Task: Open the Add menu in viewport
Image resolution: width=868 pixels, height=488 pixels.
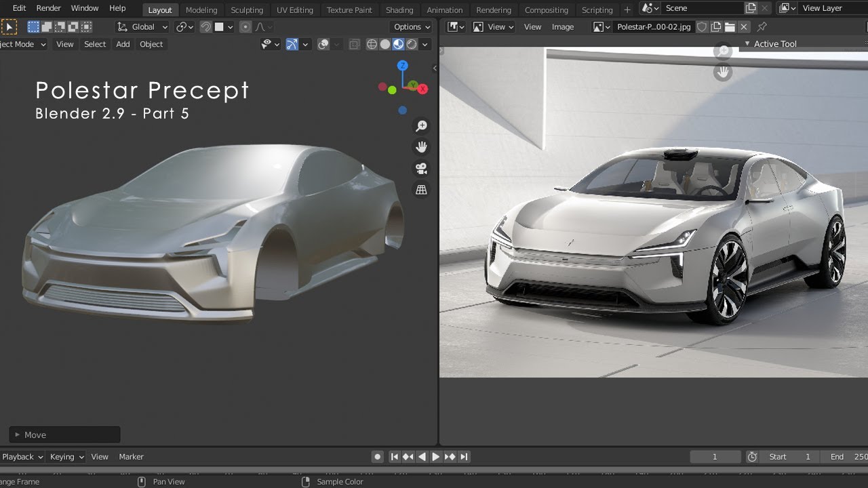Action: point(123,44)
